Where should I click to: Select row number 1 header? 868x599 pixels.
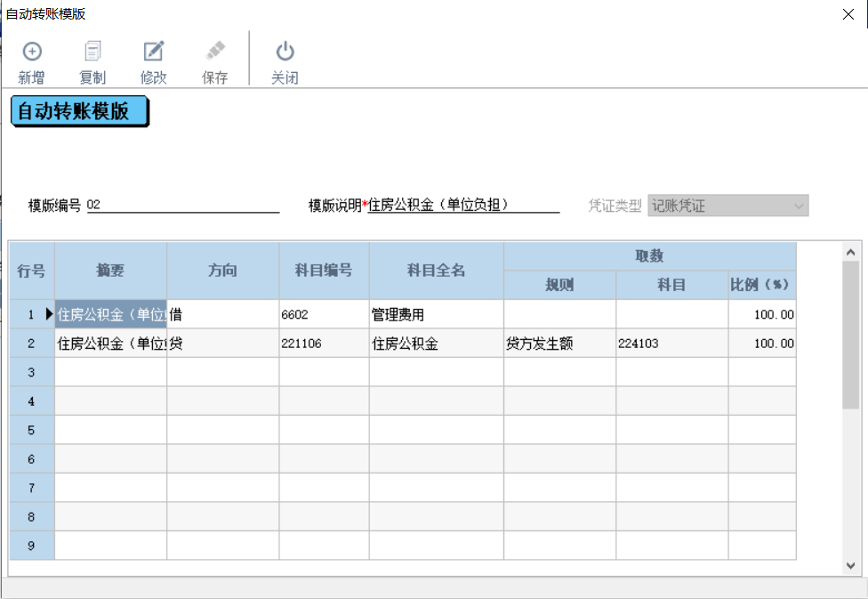point(31,315)
